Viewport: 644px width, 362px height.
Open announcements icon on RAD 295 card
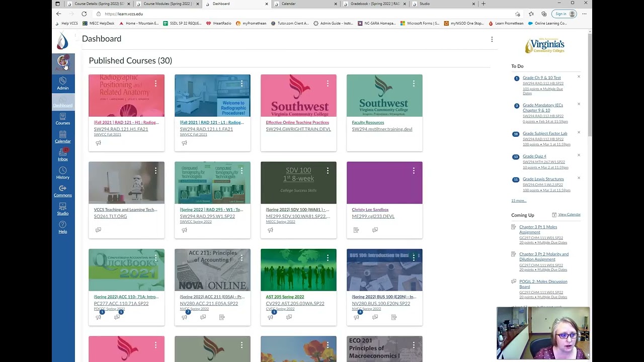[184, 230]
